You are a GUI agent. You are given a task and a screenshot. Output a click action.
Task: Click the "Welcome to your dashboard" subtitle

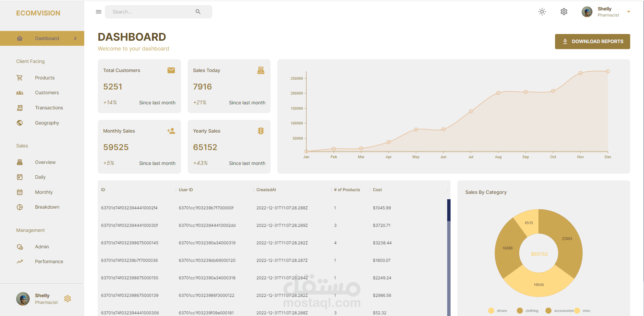[133, 49]
